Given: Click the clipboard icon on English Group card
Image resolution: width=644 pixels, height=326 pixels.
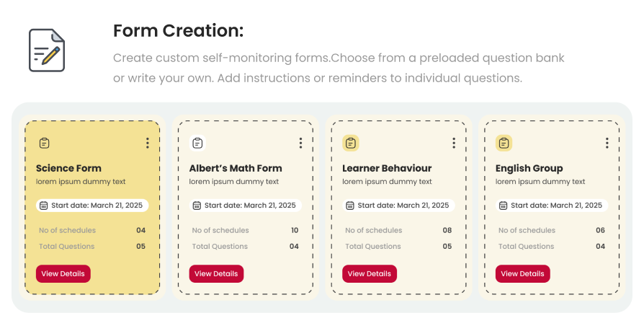Looking at the screenshot, I should coord(504,143).
